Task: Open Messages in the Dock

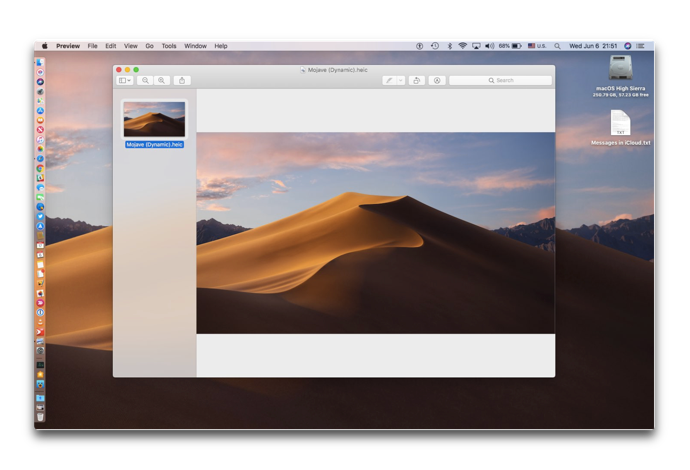Action: coord(40,187)
